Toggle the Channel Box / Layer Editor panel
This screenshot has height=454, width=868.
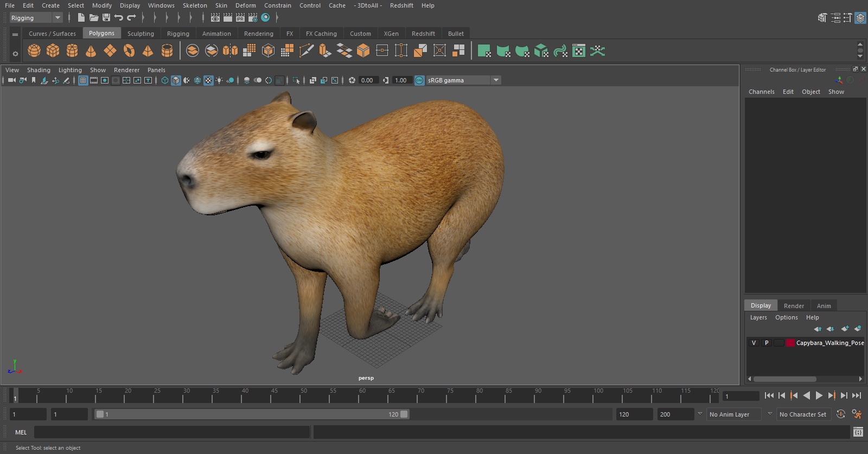click(x=860, y=18)
